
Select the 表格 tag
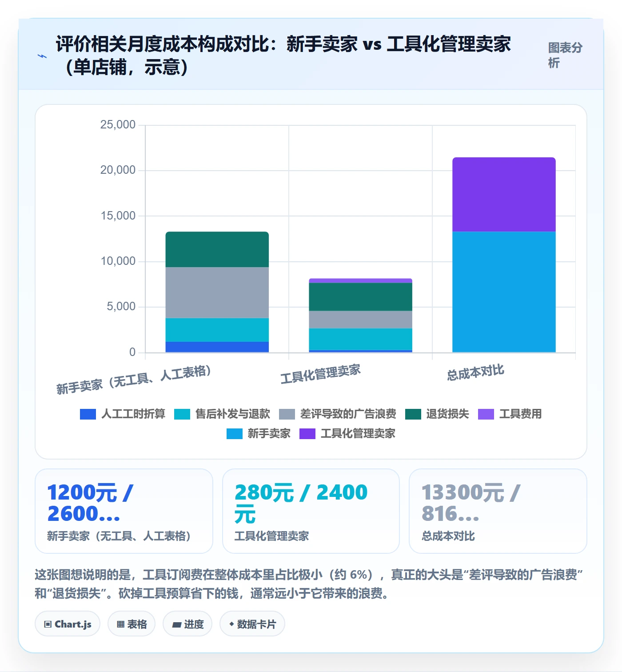coord(132,624)
